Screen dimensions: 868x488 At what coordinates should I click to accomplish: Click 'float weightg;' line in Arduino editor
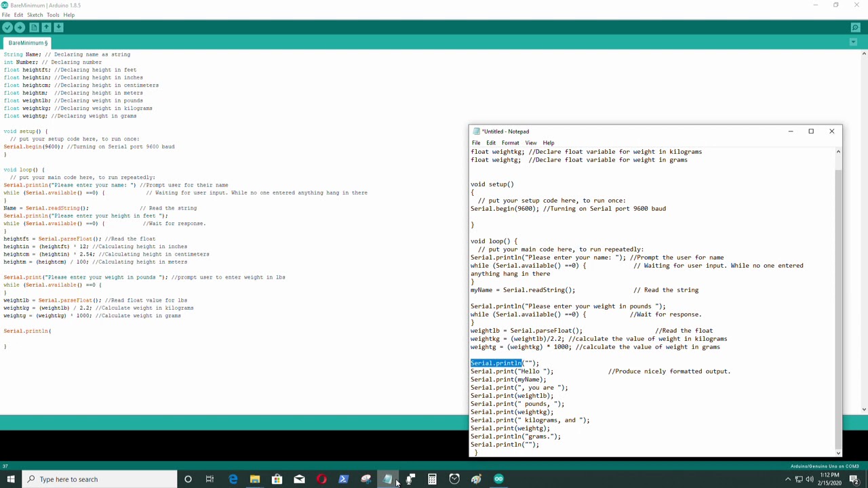26,116
